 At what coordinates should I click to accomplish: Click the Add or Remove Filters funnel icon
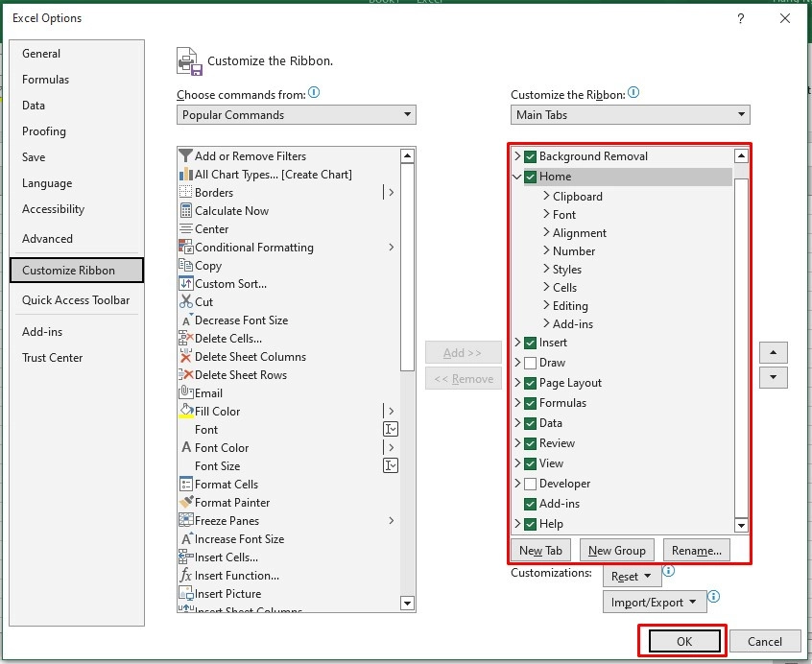[x=186, y=155]
